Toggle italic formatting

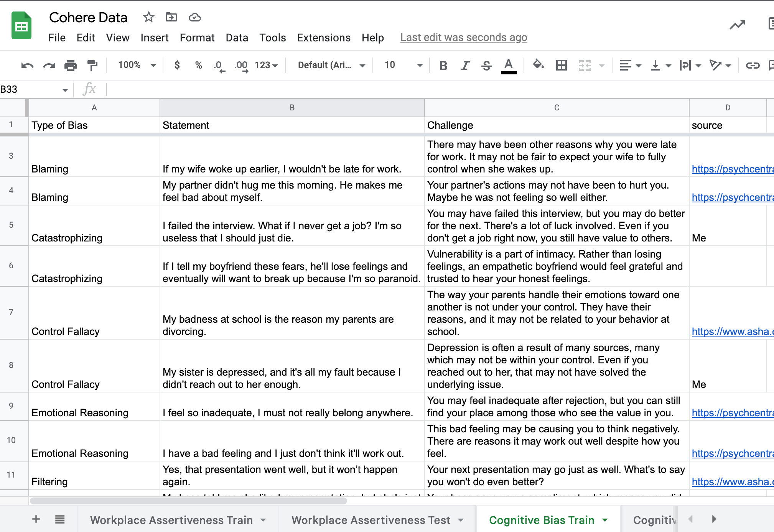[465, 66]
